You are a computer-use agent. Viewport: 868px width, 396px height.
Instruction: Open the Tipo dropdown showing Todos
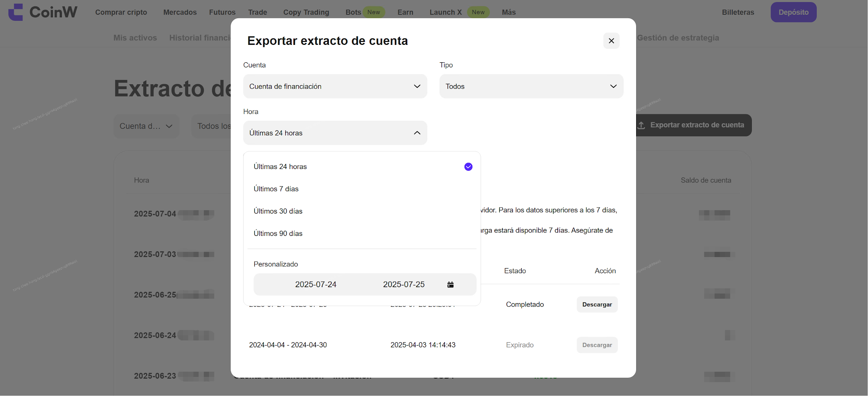(531, 86)
